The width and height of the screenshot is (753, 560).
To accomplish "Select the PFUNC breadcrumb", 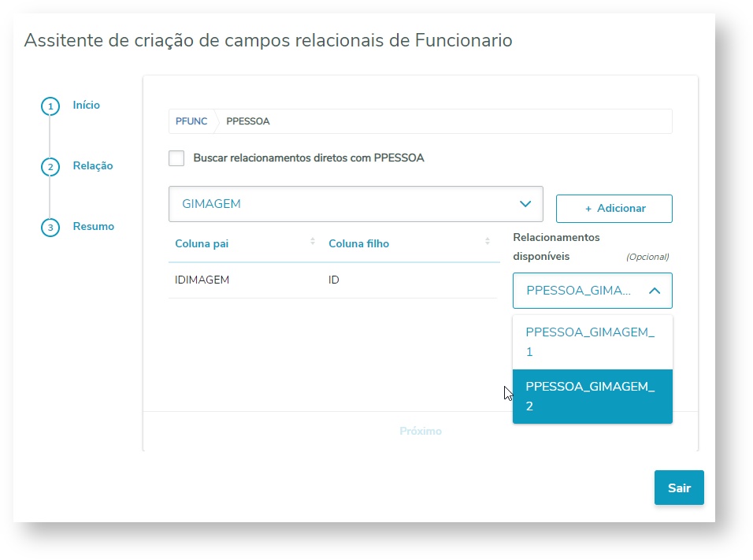I will point(191,121).
